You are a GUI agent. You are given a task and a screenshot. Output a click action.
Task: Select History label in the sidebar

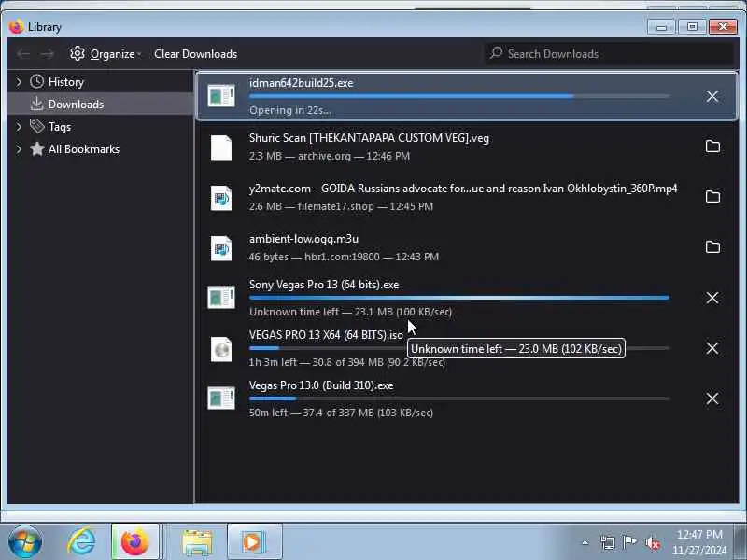[66, 82]
